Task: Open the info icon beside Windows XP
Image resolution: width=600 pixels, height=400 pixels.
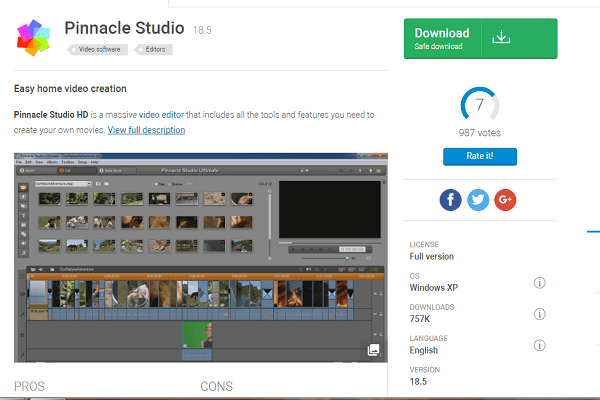Action: 540,283
